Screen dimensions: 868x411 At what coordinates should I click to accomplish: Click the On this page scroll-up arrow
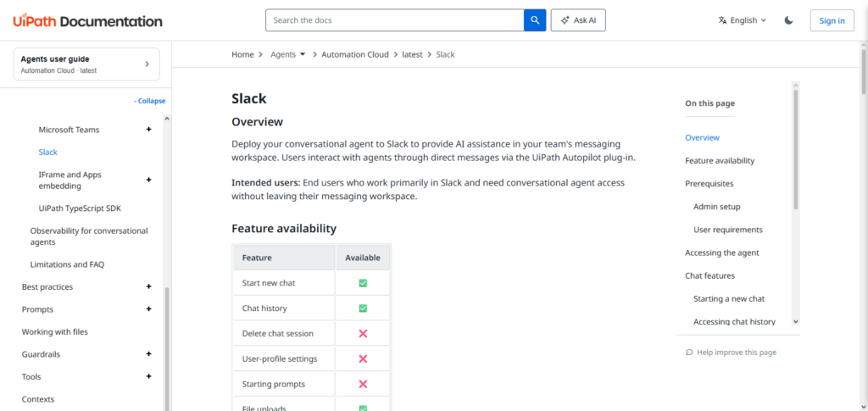795,86
